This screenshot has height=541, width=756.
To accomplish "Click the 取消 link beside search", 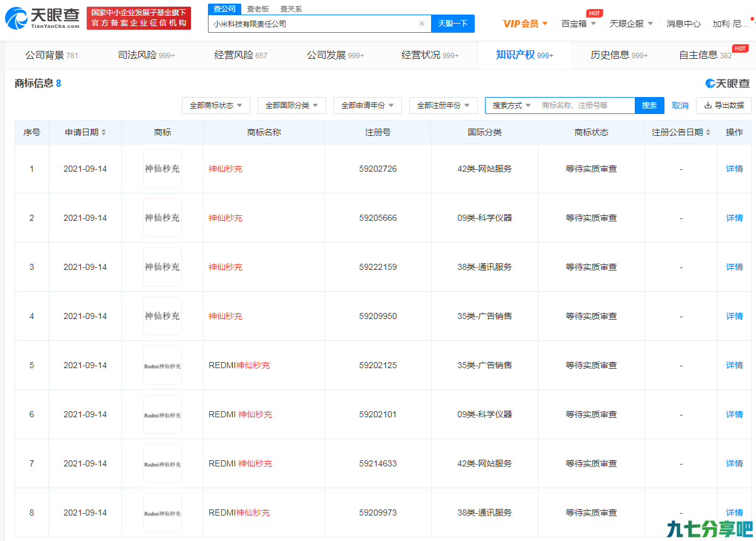I will pyautogui.click(x=680, y=106).
